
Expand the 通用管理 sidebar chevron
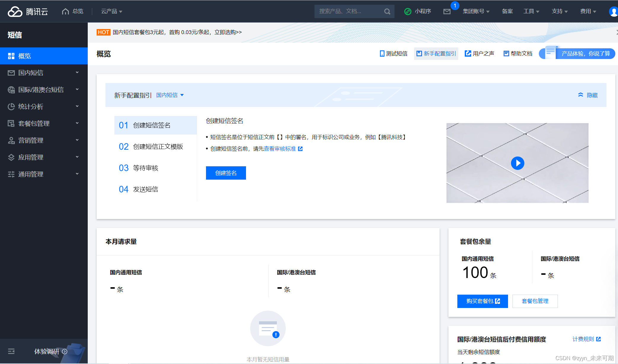(x=77, y=174)
